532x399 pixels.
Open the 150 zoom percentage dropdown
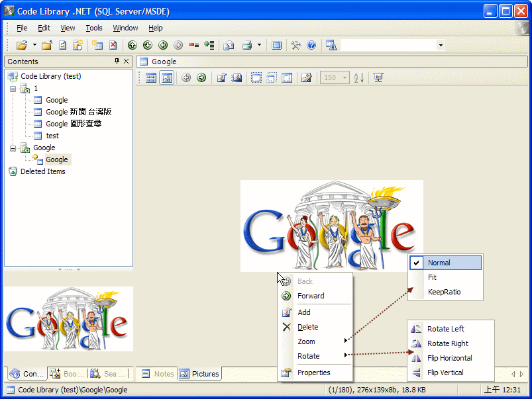[x=345, y=77]
